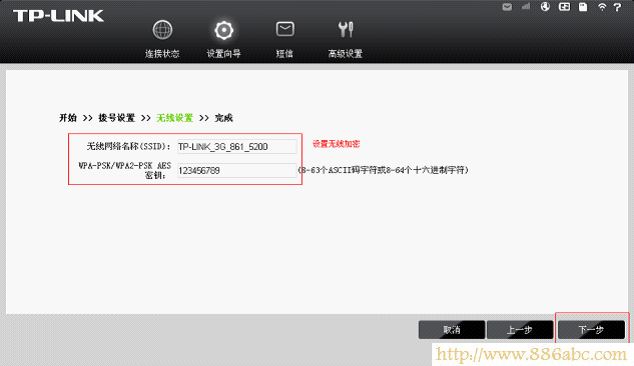Image resolution: width=634 pixels, height=366 pixels.
Task: Click the ASCII character length hint text
Action: coord(383,170)
